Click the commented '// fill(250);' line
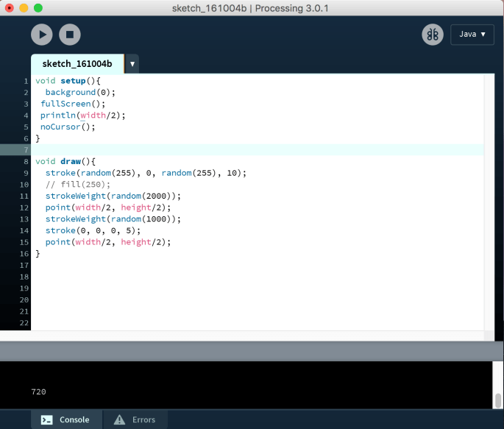The image size is (504, 429). coord(77,185)
